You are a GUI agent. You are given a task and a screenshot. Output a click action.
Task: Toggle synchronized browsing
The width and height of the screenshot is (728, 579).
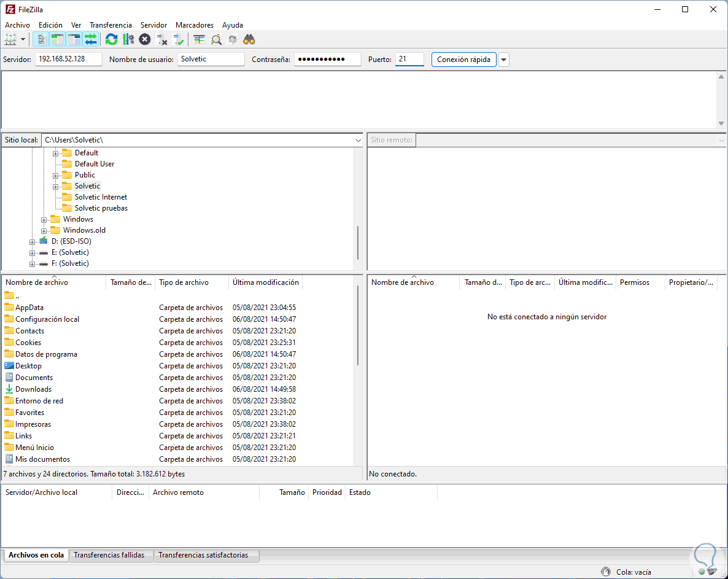click(x=233, y=39)
